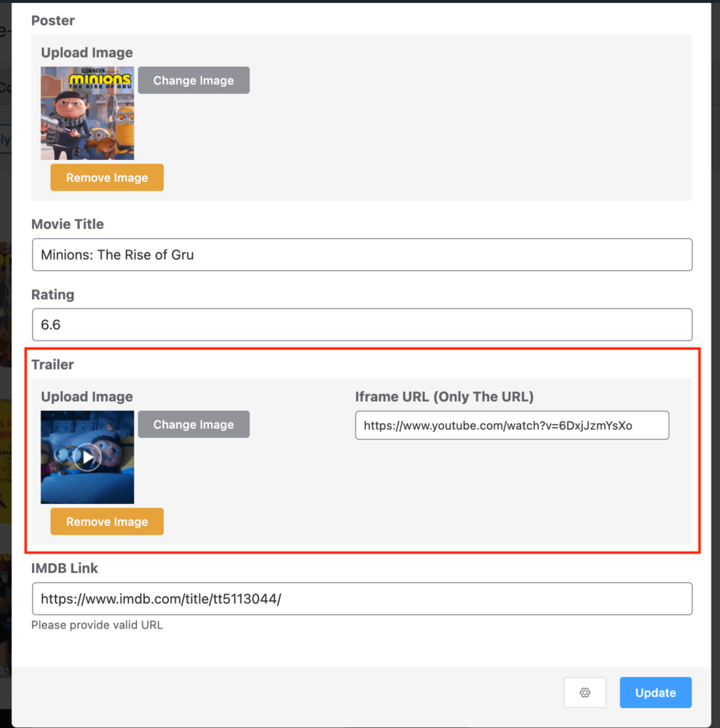Click the Trailer section heading

[x=53, y=365]
